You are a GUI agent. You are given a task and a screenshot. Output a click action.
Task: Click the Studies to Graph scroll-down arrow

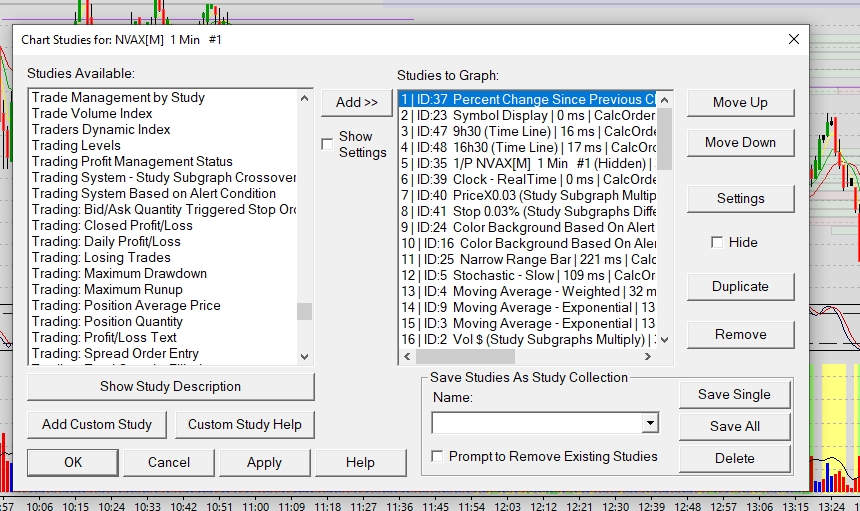[x=664, y=340]
